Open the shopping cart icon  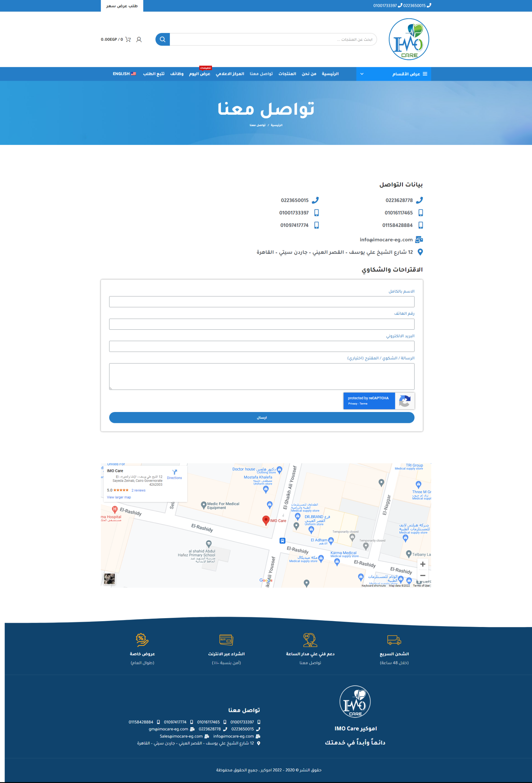(128, 39)
